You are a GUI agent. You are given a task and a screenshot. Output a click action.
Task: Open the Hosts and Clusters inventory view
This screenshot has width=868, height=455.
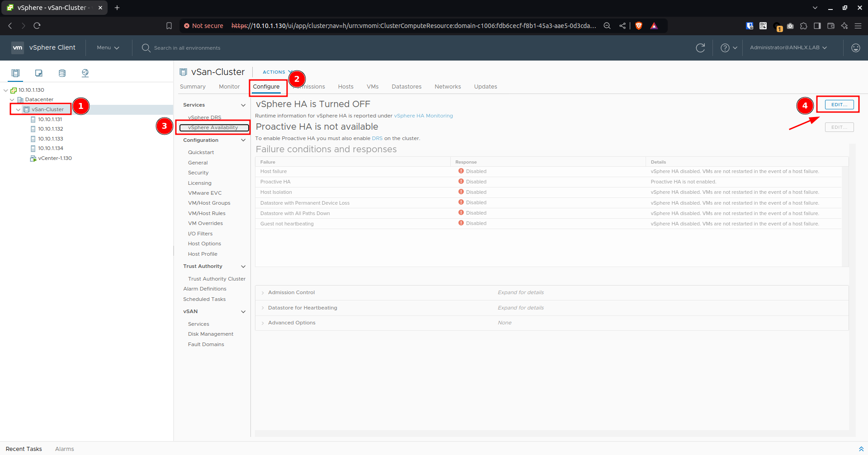click(16, 73)
